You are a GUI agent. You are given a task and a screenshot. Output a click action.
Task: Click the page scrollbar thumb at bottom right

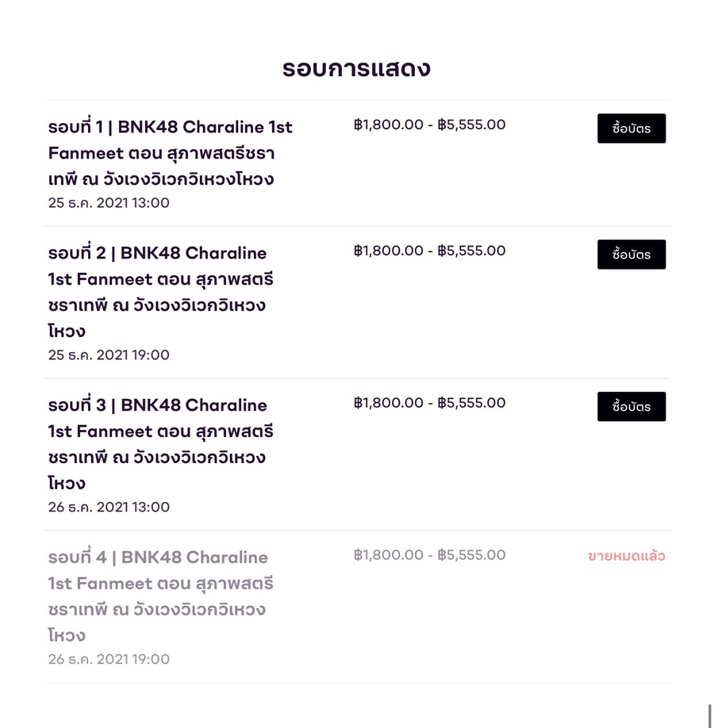click(x=709, y=716)
